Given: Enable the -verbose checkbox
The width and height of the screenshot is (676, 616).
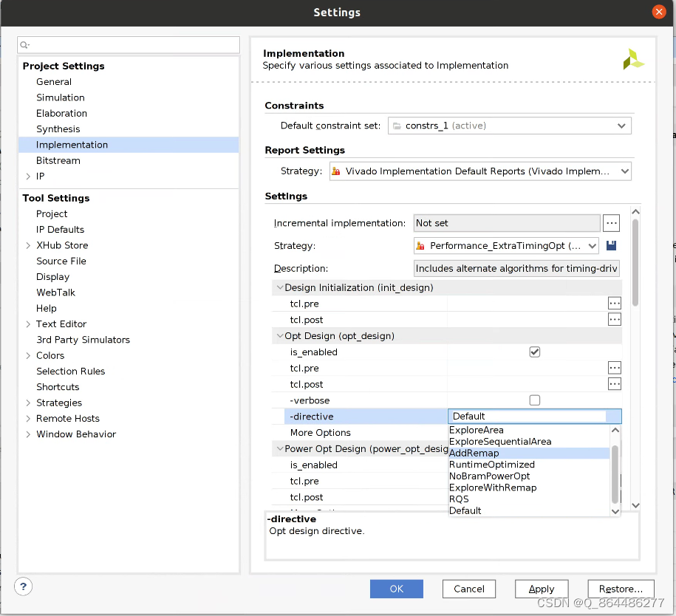Looking at the screenshot, I should [x=534, y=400].
